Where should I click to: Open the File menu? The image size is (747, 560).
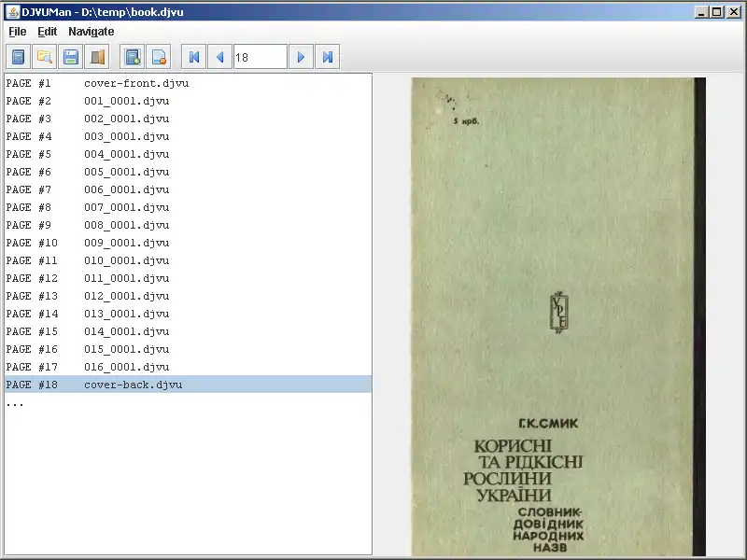[18, 32]
